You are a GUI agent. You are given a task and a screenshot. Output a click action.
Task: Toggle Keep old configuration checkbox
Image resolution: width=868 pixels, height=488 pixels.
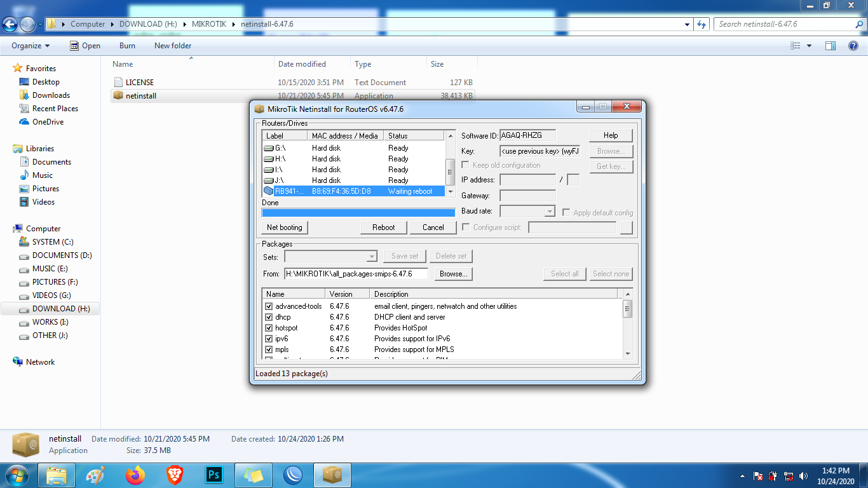click(x=466, y=165)
